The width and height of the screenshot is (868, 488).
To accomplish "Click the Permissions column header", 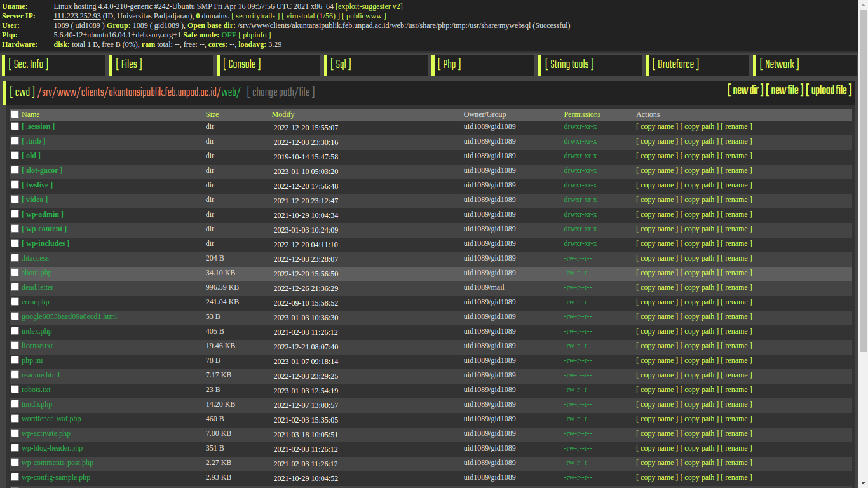I will pyautogui.click(x=582, y=114).
